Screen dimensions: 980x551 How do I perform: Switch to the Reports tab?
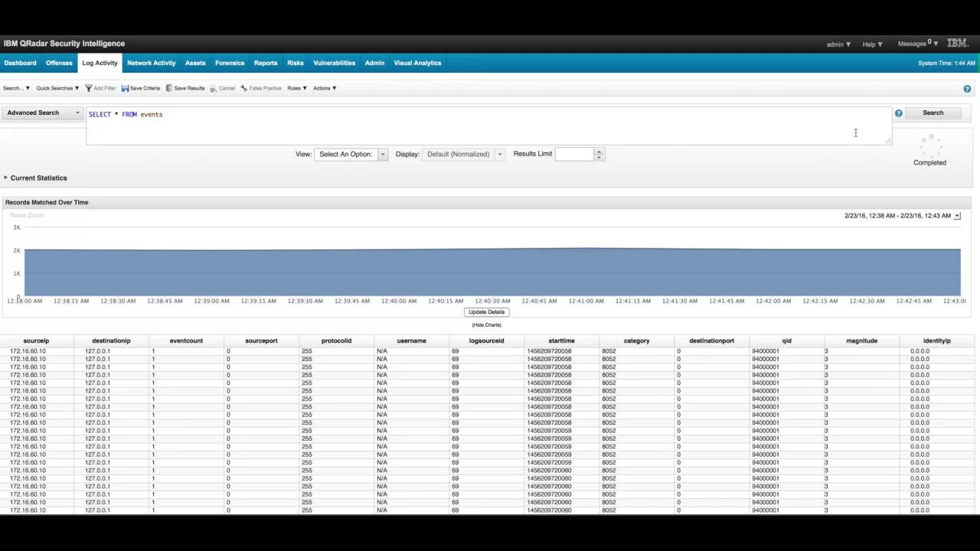pyautogui.click(x=266, y=63)
